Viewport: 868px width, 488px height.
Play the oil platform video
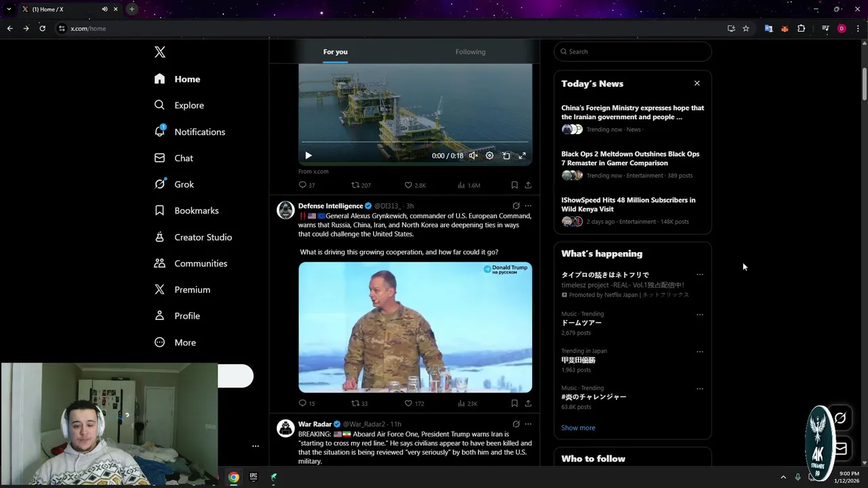click(x=309, y=156)
